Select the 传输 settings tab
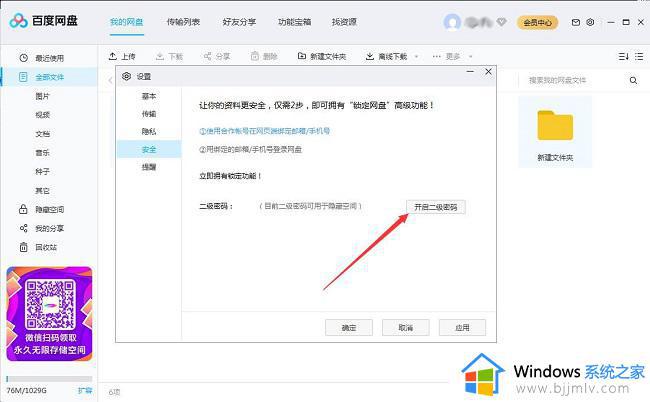Screen dimensions: 650x402 (149, 114)
